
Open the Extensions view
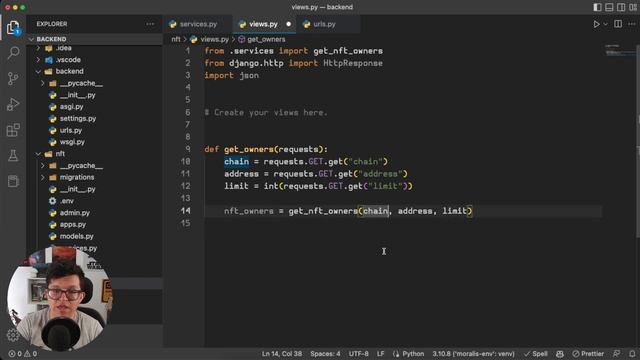coord(13,130)
